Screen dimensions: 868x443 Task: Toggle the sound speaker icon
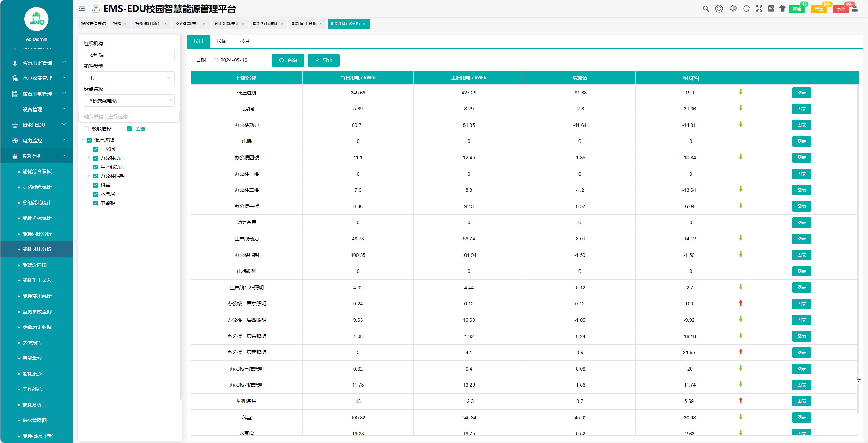pos(733,9)
